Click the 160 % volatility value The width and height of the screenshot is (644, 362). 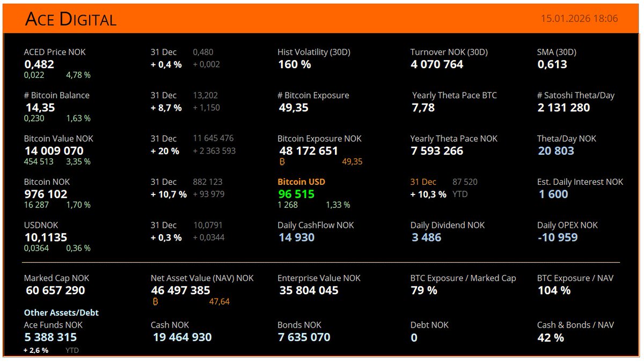(295, 64)
